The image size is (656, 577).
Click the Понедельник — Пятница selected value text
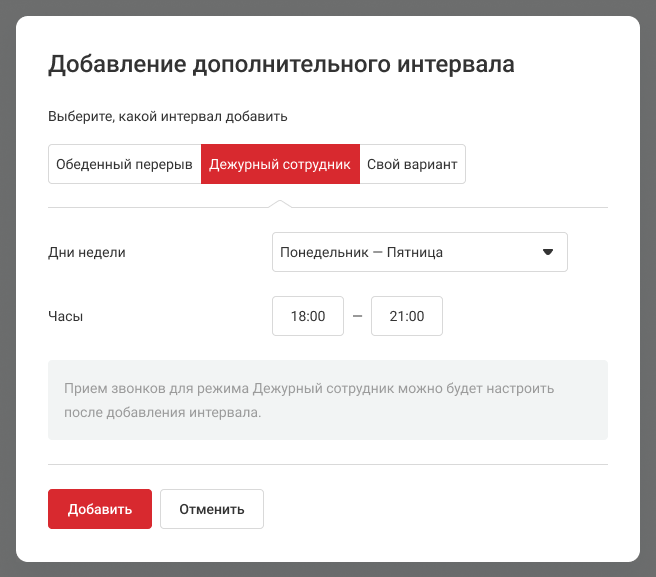click(361, 252)
